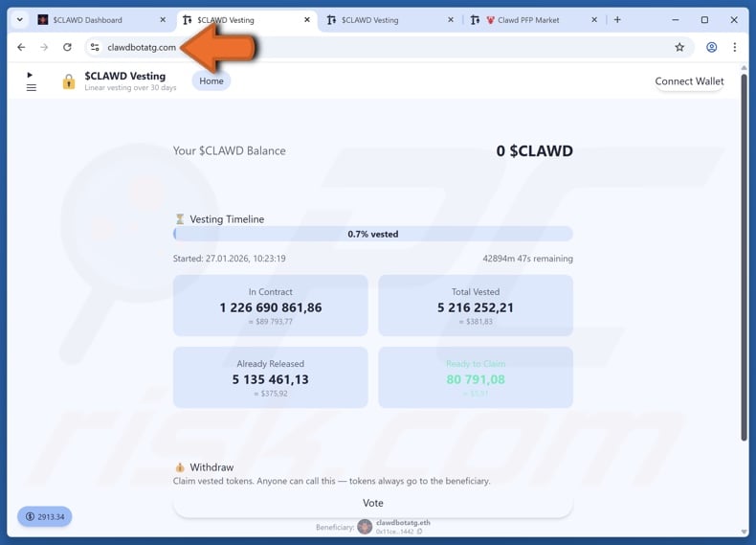Click the 42894m 47s remaining text
The height and width of the screenshot is (545, 756).
coord(527,259)
